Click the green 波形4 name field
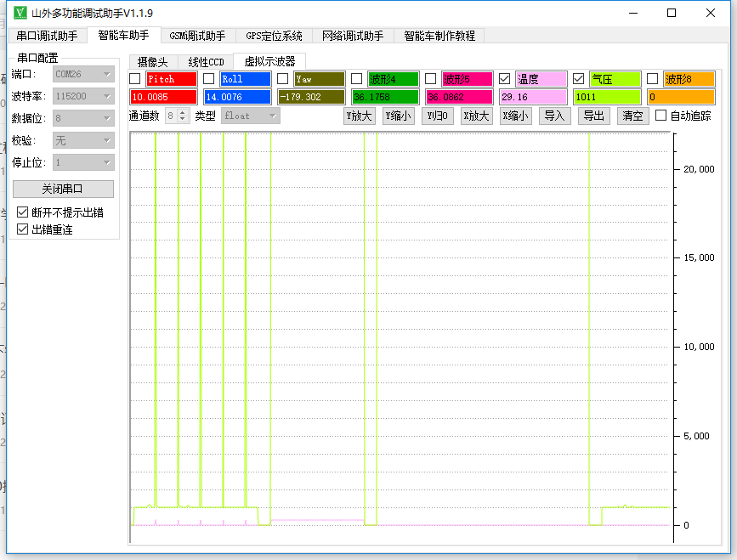This screenshot has width=737, height=560. pos(393,79)
